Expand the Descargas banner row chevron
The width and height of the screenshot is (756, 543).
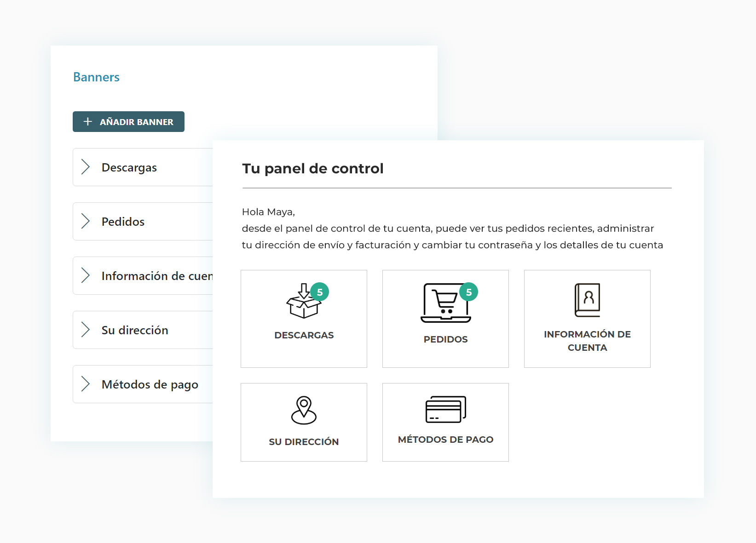[86, 167]
